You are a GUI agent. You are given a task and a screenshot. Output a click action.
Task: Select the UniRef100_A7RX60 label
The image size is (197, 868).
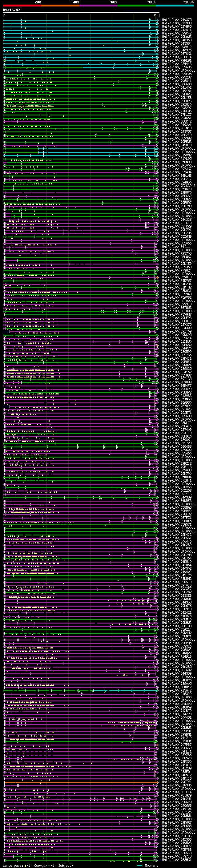(177, 487)
